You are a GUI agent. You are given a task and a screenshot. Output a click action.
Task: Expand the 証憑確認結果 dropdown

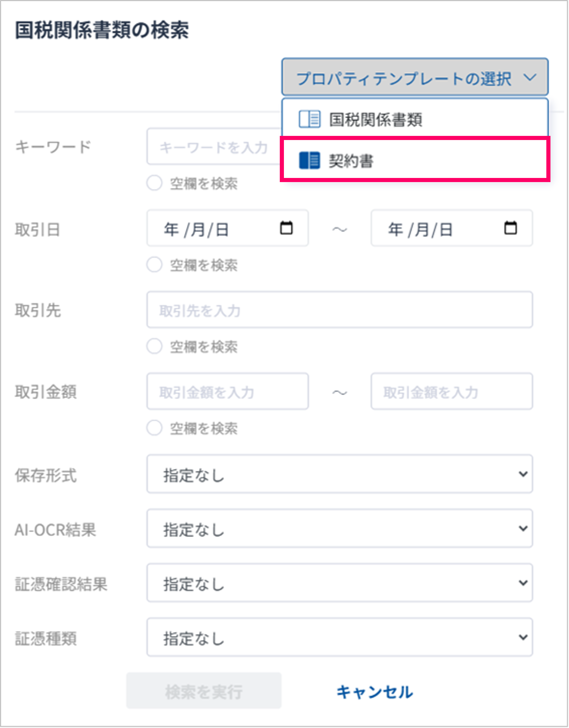tap(339, 583)
